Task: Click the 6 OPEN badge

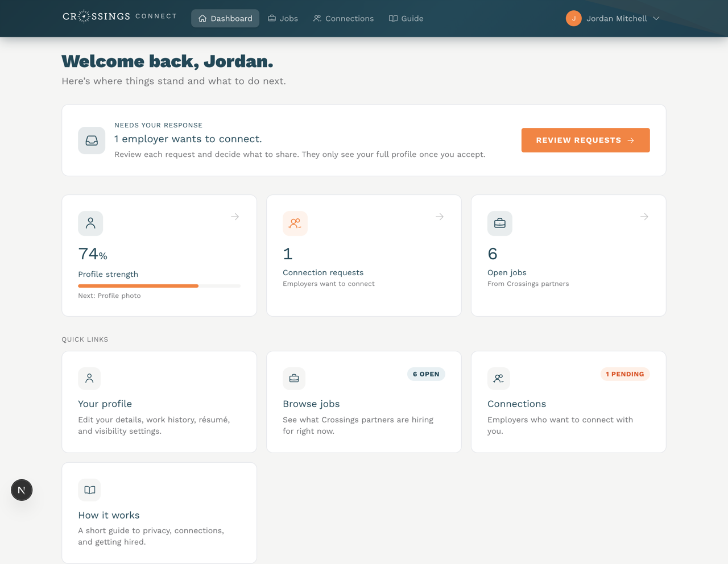Action: tap(426, 374)
